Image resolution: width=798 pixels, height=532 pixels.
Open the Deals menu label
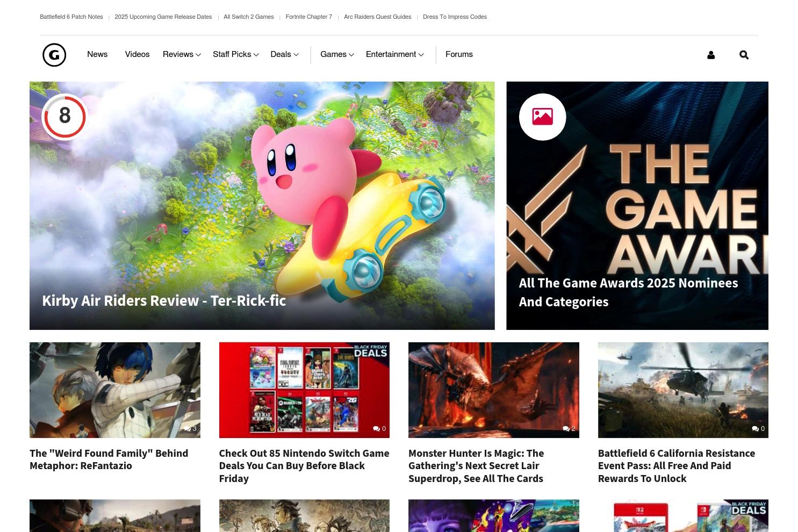pyautogui.click(x=281, y=54)
